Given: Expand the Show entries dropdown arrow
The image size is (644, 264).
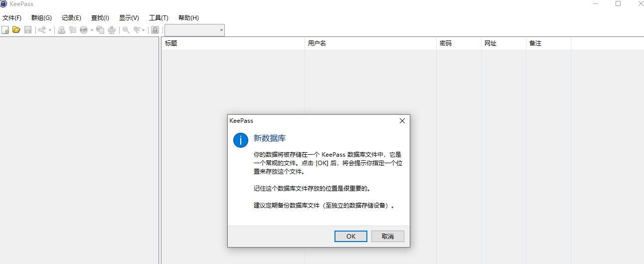Looking at the screenshot, I should pos(144,30).
